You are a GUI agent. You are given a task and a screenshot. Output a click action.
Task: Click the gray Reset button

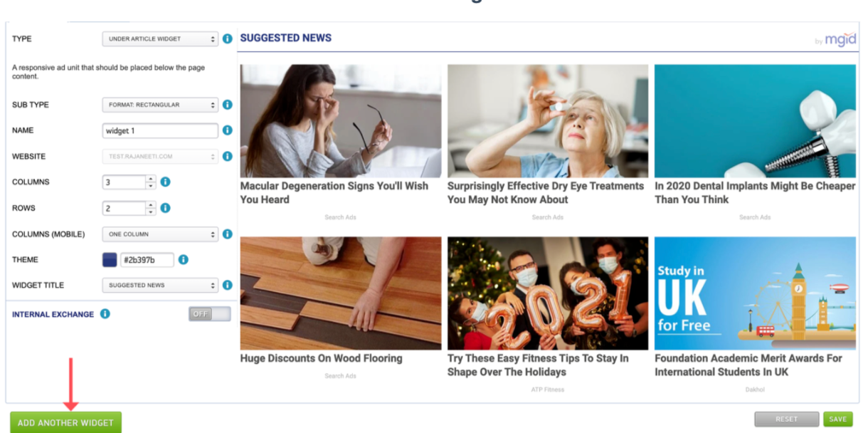(786, 419)
